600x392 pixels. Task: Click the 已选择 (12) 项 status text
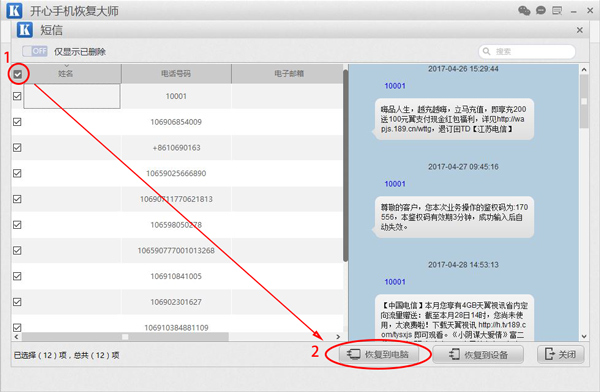[x=40, y=355]
